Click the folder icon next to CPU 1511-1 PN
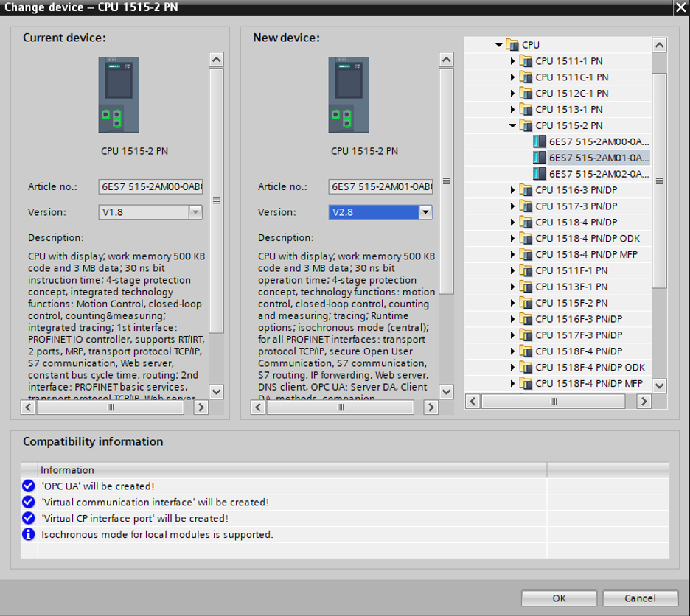The height and width of the screenshot is (616, 690). click(x=526, y=60)
